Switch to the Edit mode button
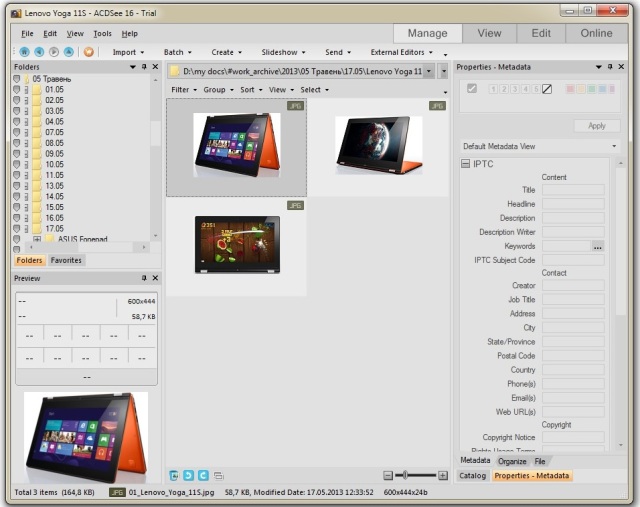This screenshot has width=640, height=507. tap(541, 33)
